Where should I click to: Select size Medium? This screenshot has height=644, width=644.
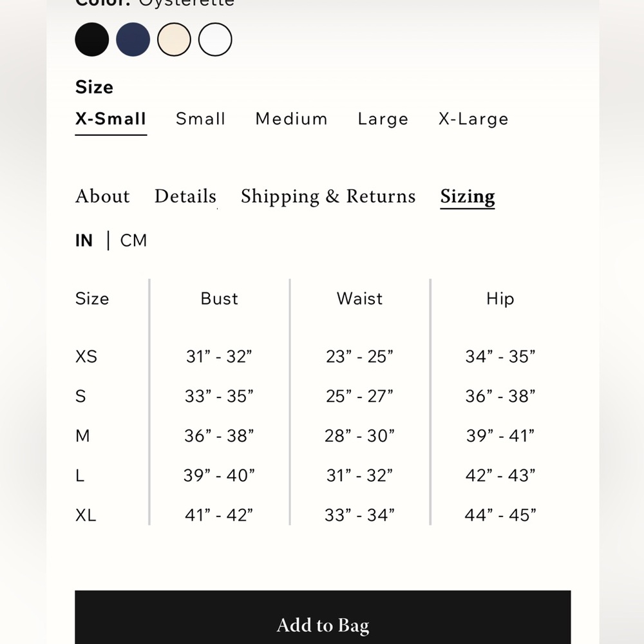click(x=291, y=119)
